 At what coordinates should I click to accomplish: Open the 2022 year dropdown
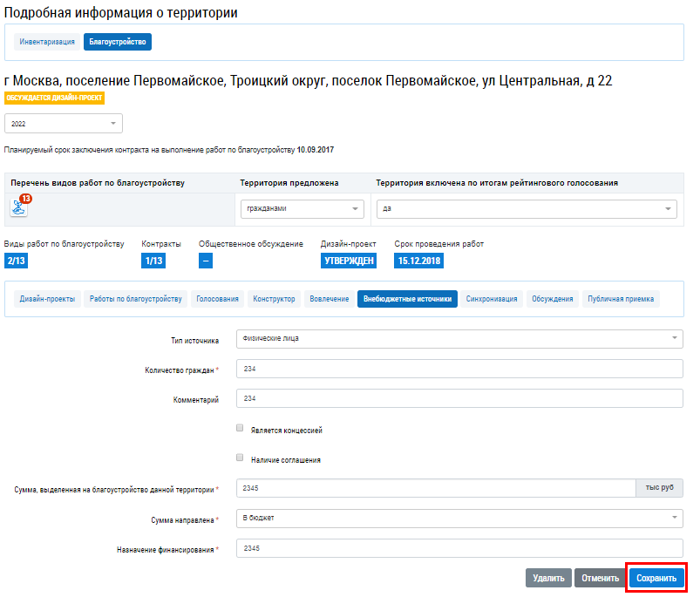[64, 124]
